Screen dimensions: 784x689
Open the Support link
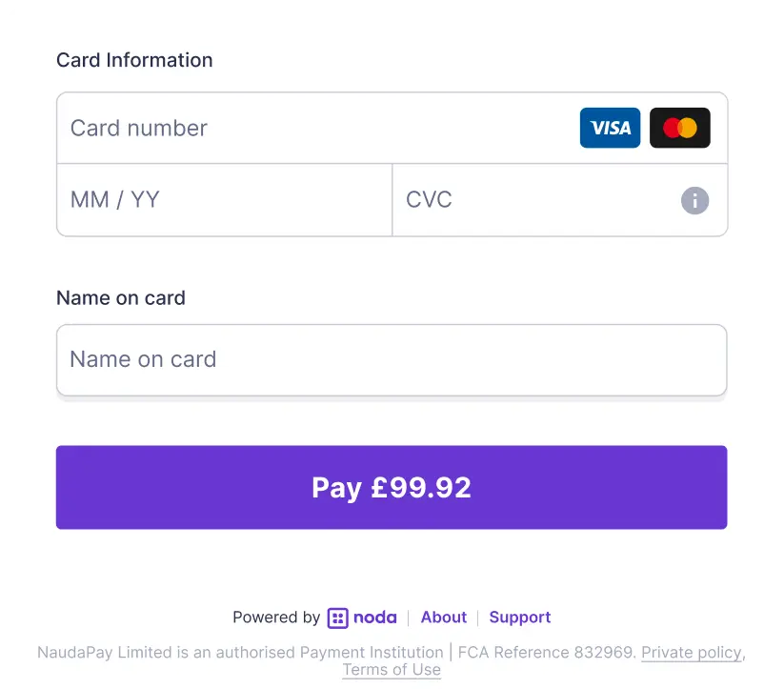point(520,618)
